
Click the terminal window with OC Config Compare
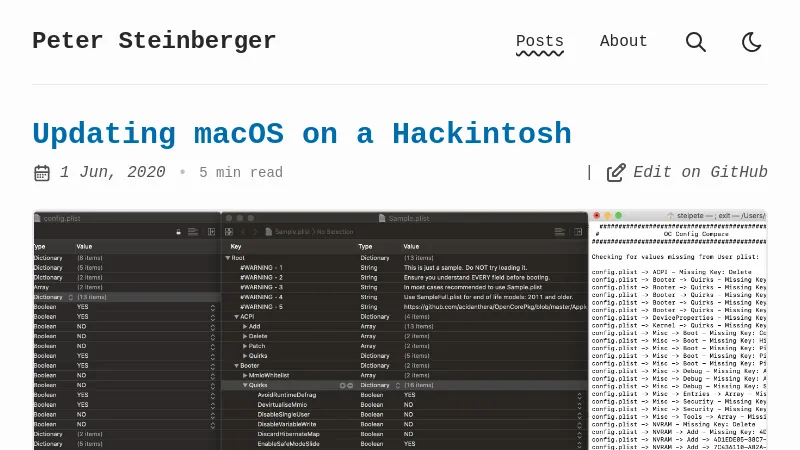[678, 330]
